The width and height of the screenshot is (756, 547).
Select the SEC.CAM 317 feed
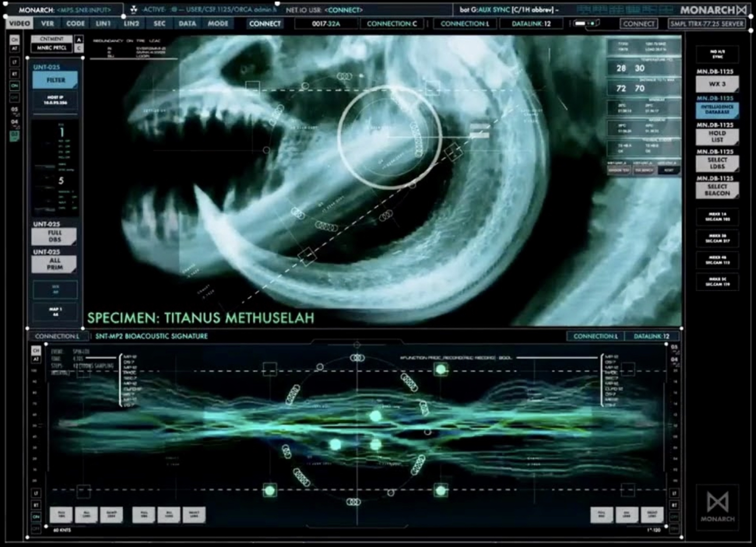[x=717, y=238]
